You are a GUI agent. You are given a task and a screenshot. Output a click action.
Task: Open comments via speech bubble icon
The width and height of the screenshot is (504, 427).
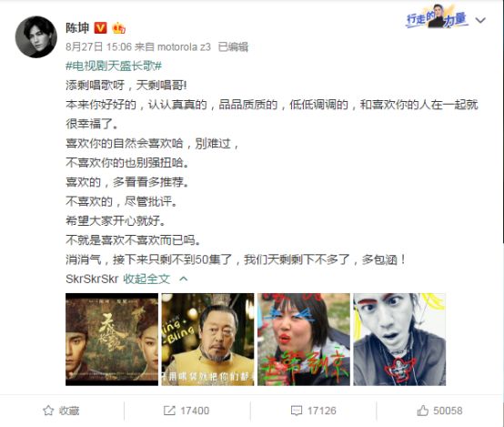[x=296, y=411]
